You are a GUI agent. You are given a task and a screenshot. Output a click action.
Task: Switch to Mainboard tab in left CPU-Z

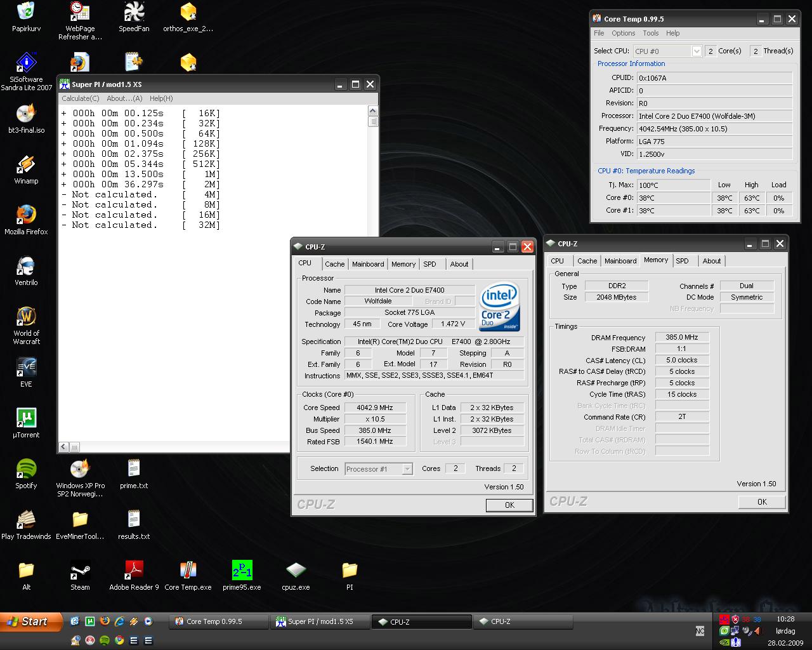[368, 264]
